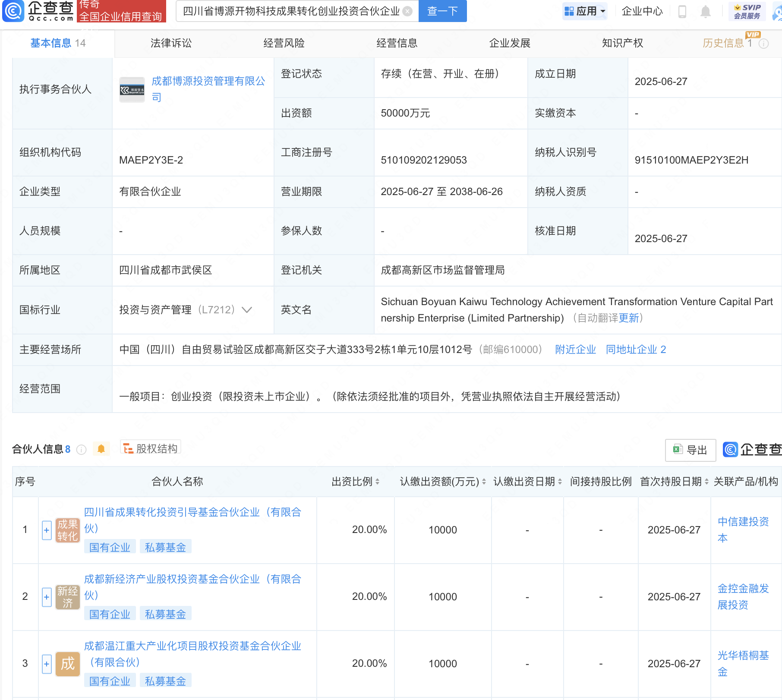
Task: Open the 应用 dropdown menu
Action: 585,11
